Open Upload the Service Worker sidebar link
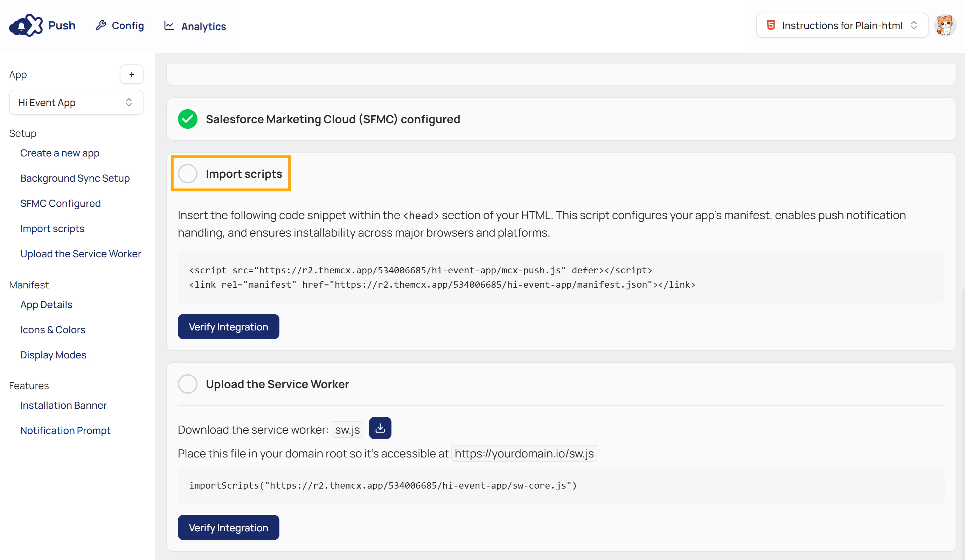Viewport: 965px width, 560px height. 81,254
